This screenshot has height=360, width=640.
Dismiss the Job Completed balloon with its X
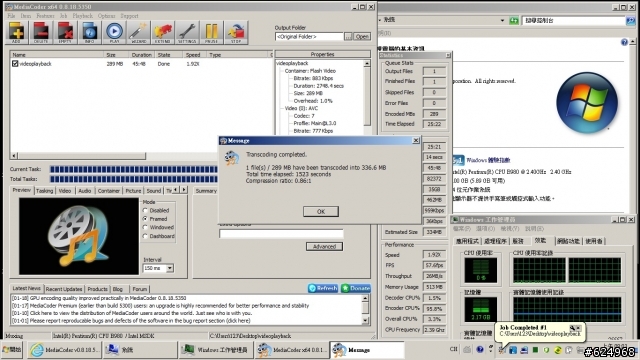pos(578,327)
